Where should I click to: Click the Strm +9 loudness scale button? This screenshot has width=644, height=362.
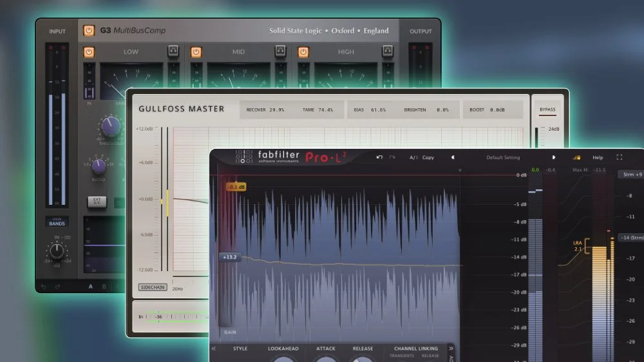click(632, 175)
